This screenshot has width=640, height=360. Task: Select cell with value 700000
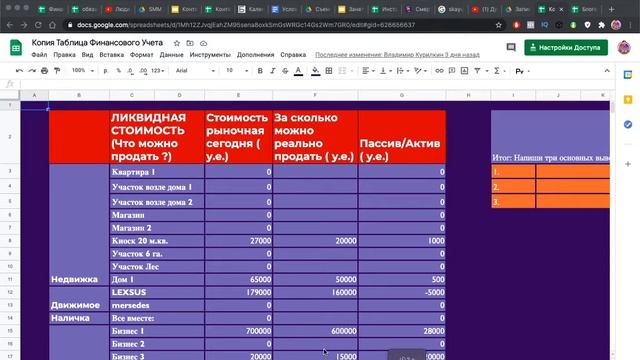tap(238, 331)
